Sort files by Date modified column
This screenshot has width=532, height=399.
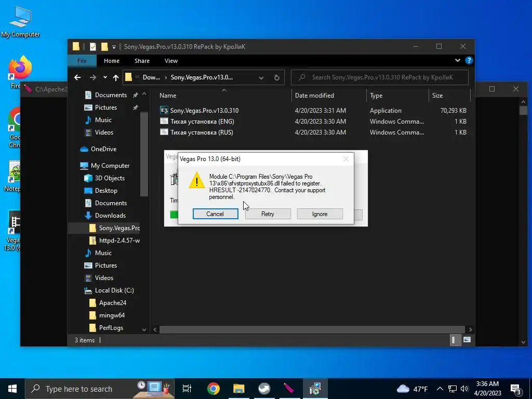pyautogui.click(x=314, y=96)
